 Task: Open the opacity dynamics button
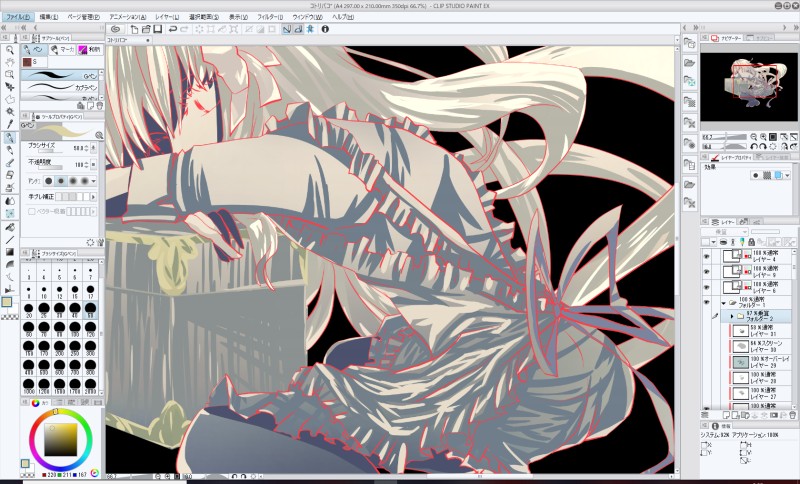pyautogui.click(x=93, y=165)
